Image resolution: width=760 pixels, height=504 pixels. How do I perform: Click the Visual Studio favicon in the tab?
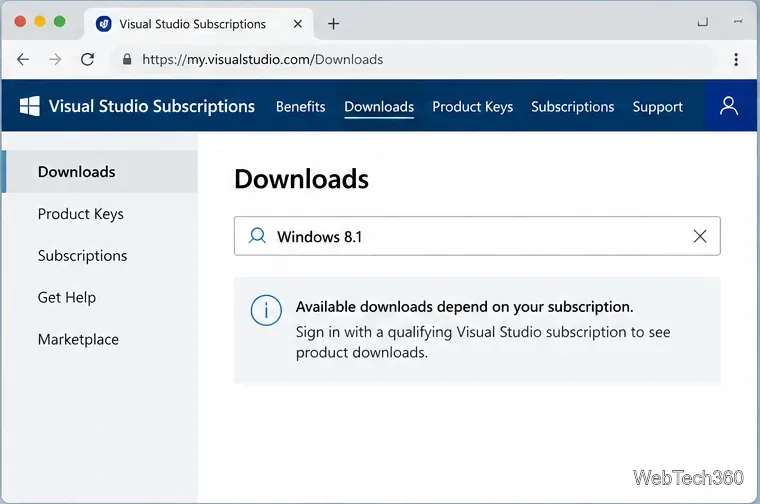[x=103, y=23]
